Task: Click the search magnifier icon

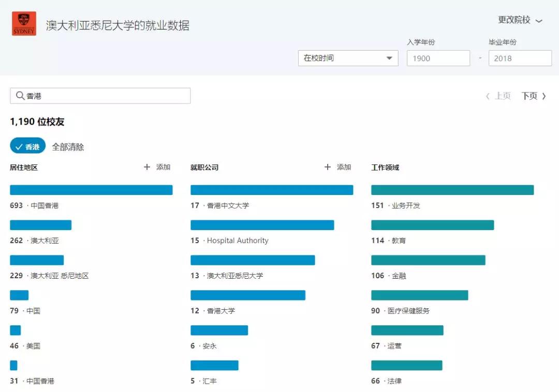Action: pyautogui.click(x=20, y=96)
